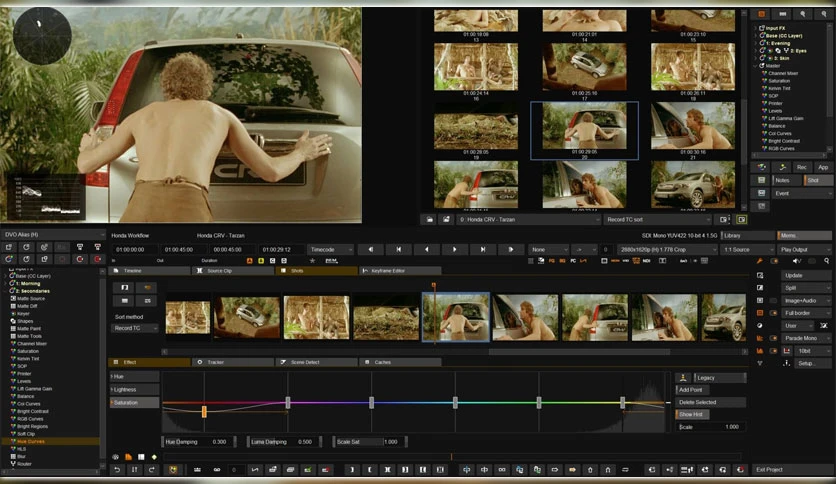This screenshot has height=484, width=836.
Task: Click the magnifier icon beside the speaker
Action: [827, 261]
